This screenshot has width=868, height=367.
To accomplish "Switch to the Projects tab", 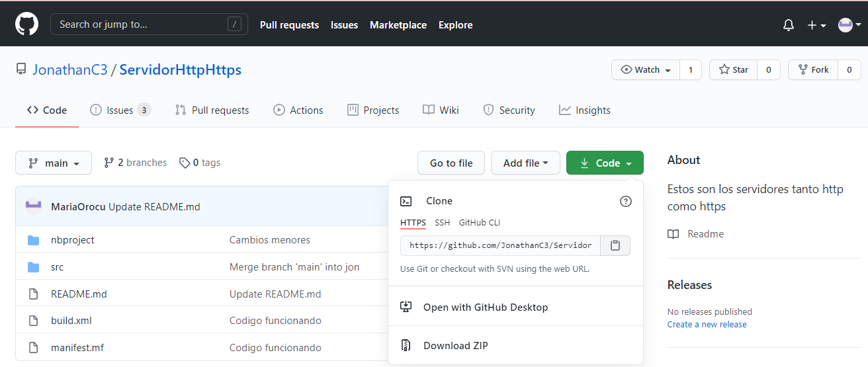I will pos(373,110).
